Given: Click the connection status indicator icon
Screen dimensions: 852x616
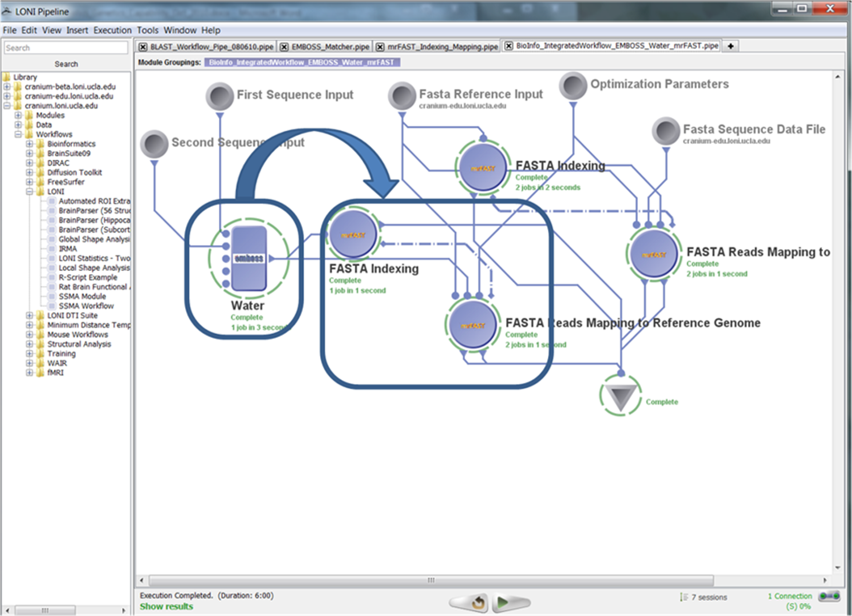Looking at the screenshot, I should (829, 596).
